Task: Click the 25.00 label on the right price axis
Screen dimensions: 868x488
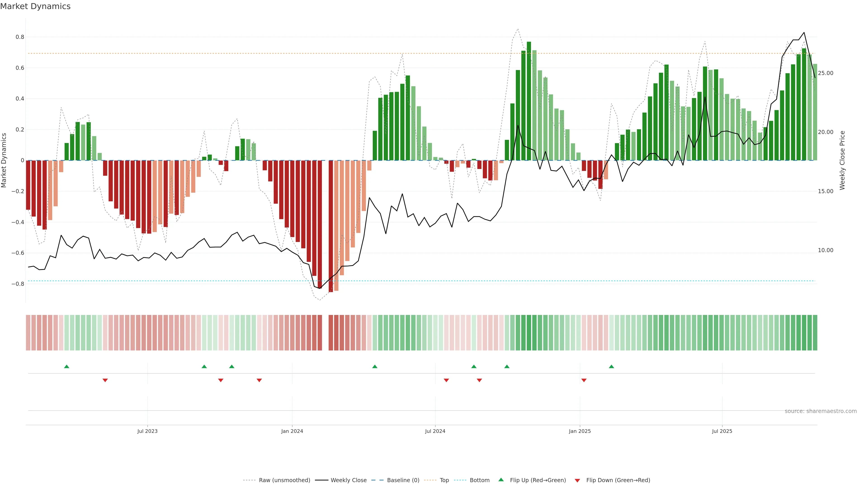Action: [825, 73]
